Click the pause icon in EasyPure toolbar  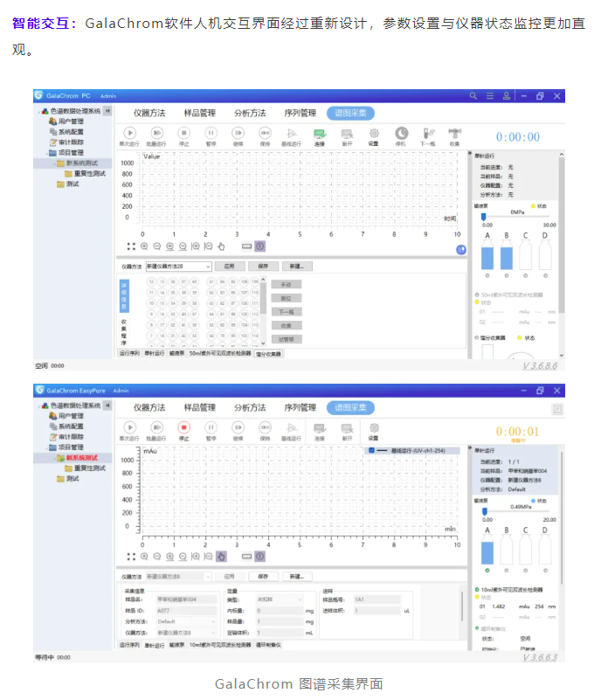click(211, 427)
